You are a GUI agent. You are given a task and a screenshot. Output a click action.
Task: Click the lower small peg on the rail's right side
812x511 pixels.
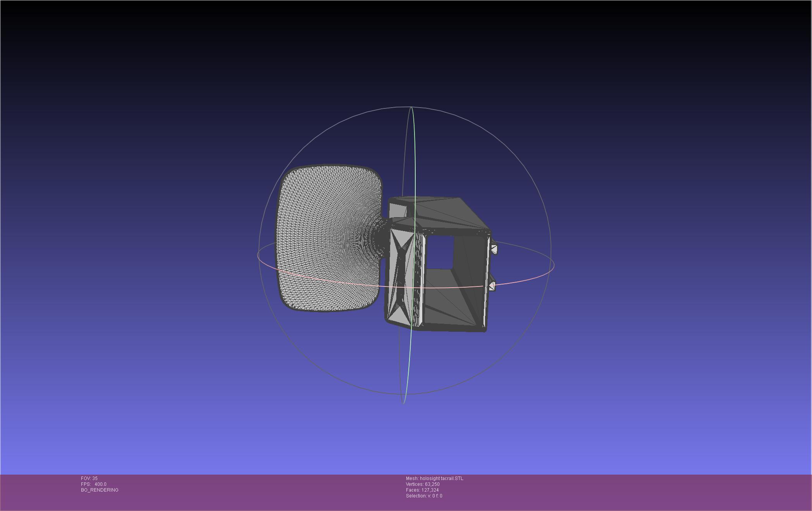coord(492,286)
